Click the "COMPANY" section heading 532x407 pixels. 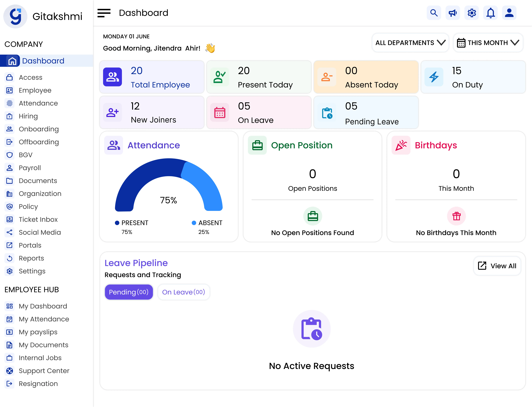coord(24,44)
